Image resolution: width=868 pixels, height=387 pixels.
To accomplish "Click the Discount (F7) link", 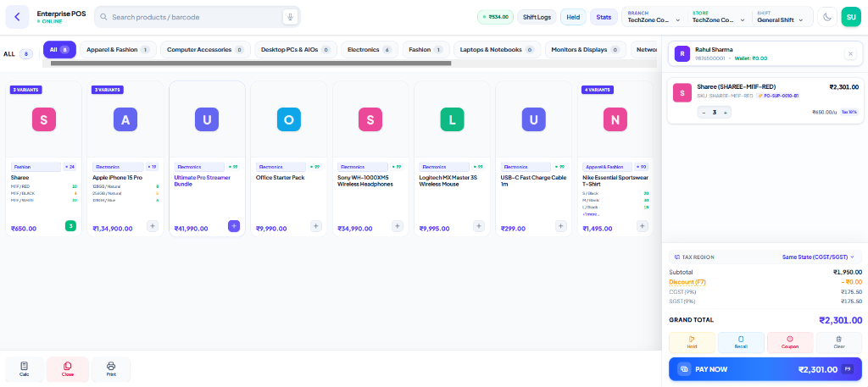I will click(x=687, y=282).
